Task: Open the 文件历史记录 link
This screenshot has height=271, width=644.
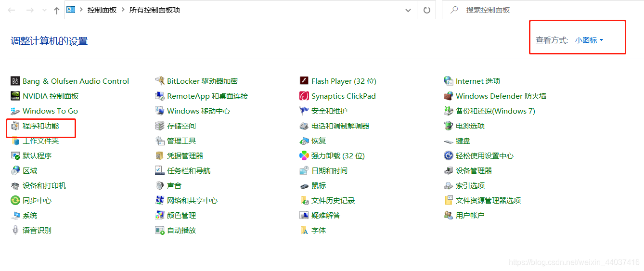Action: 333,200
